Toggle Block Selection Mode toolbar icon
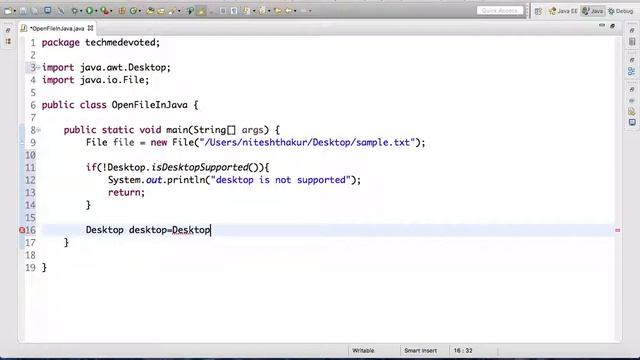 223,11
